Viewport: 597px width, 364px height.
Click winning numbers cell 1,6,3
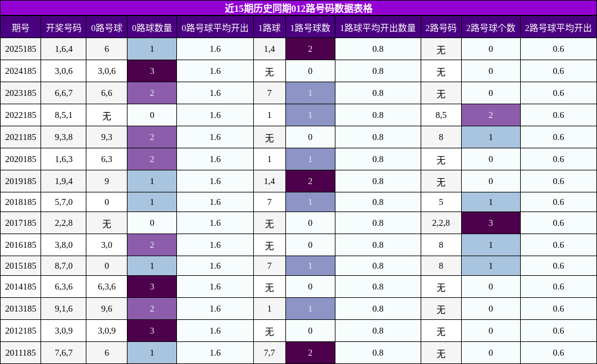(x=64, y=159)
